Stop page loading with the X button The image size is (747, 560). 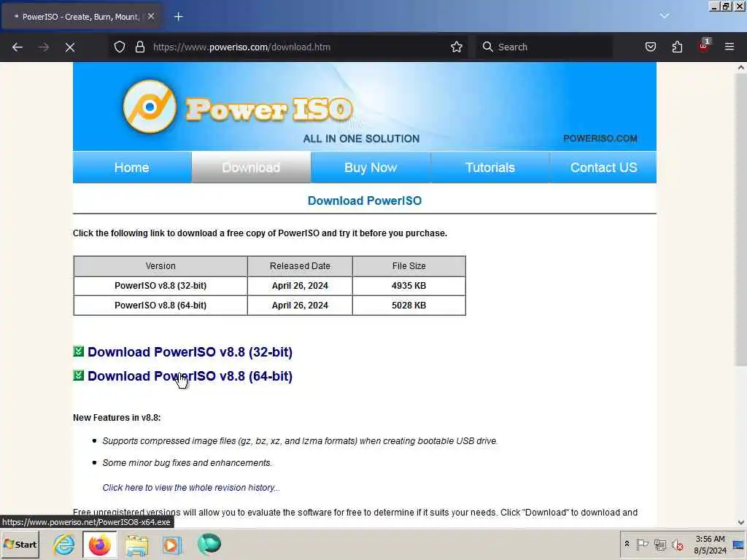tap(69, 47)
